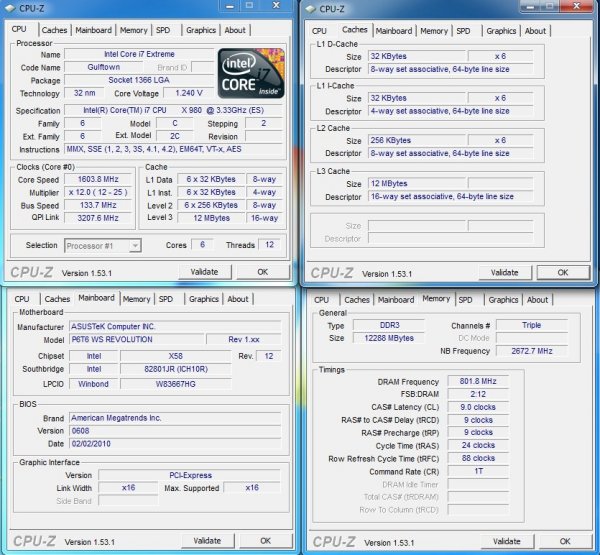Screen dimensions: 600x555
Task: Open Graphics tab in bottom-right Memory window
Action: click(503, 300)
